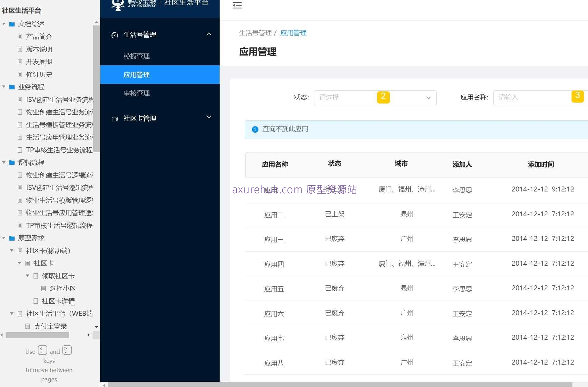The width and height of the screenshot is (588, 387).
Task: Click the folder icon beside 原型需求
Action: click(12, 238)
